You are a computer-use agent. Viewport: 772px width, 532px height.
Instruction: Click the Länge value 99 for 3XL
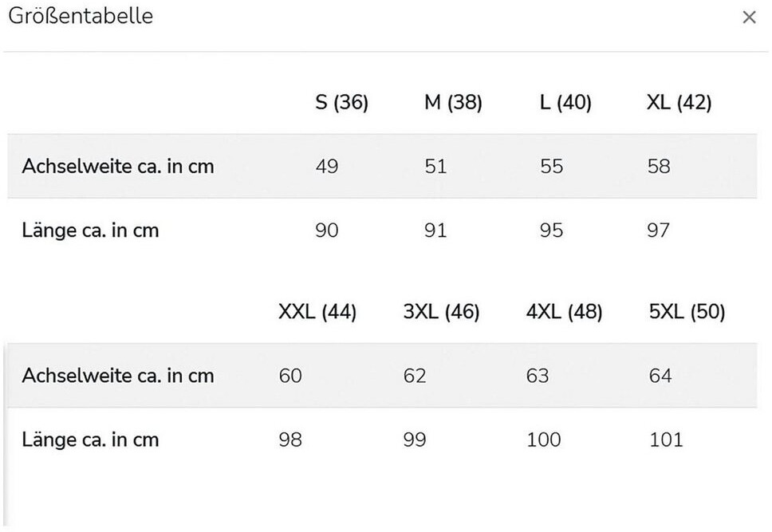415,439
